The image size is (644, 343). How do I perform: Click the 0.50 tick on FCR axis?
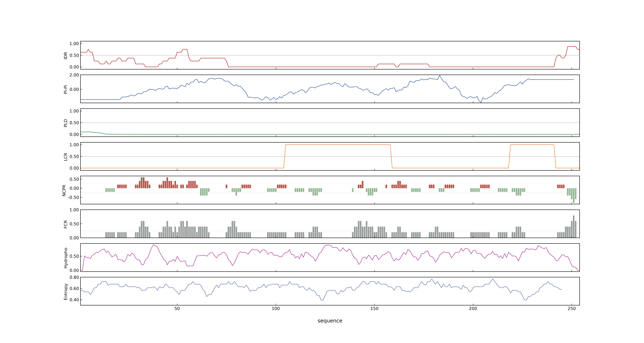click(x=74, y=224)
